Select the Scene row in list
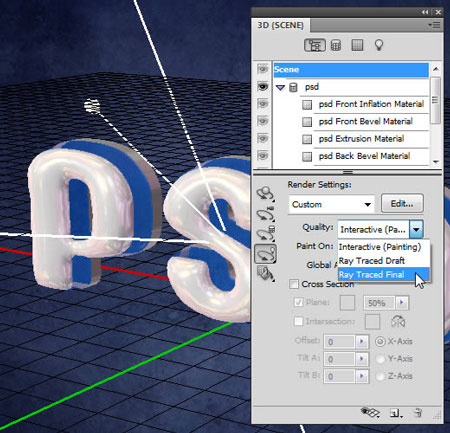This screenshot has height=433, width=450. pos(351,69)
